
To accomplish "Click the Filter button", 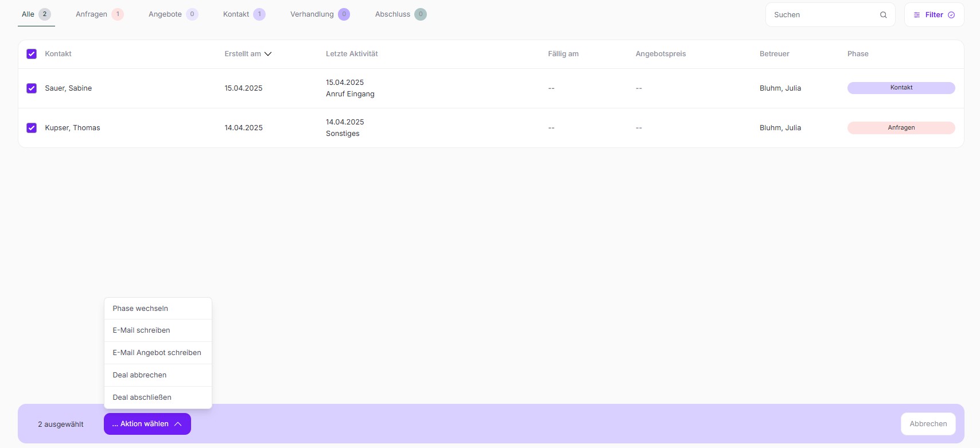I will point(934,15).
